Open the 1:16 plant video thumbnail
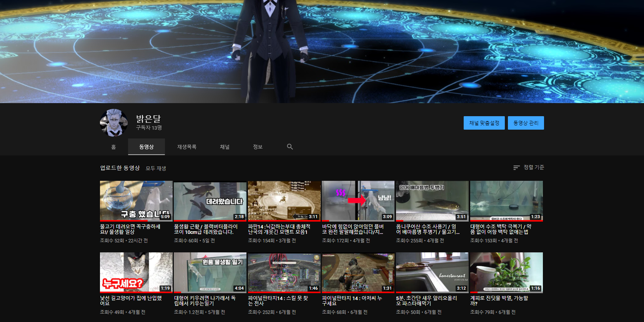The height and width of the screenshot is (322, 644). (x=506, y=273)
